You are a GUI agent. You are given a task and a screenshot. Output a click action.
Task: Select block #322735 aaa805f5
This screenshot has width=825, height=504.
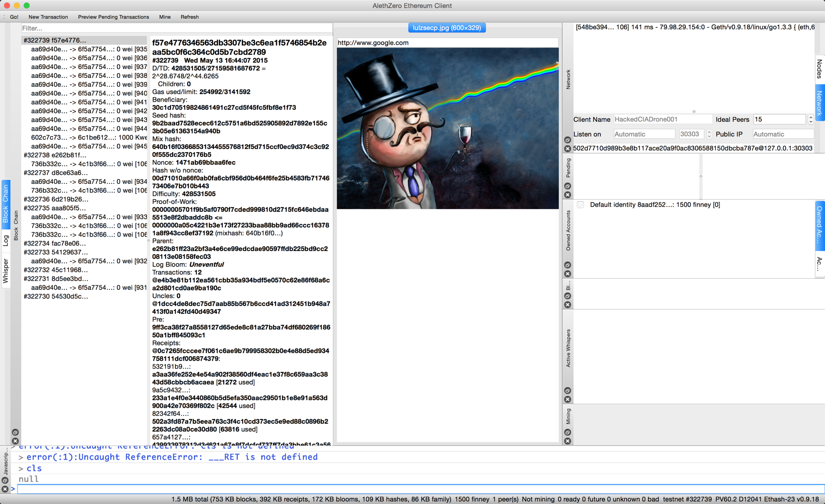click(84, 208)
